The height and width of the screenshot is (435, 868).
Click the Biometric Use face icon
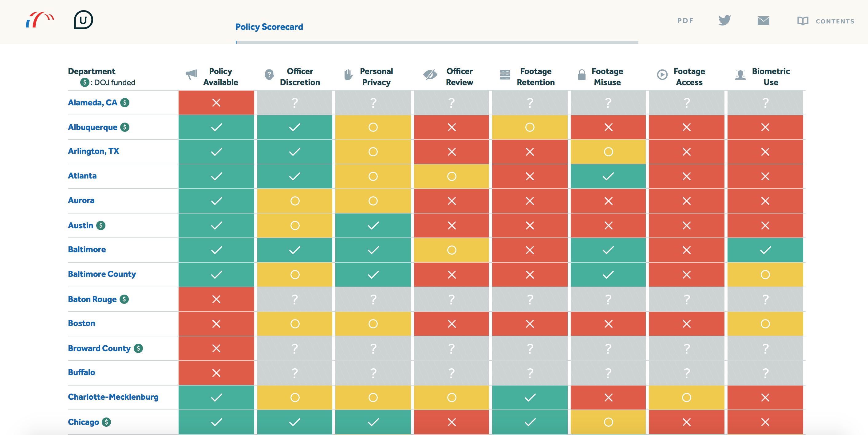click(740, 74)
